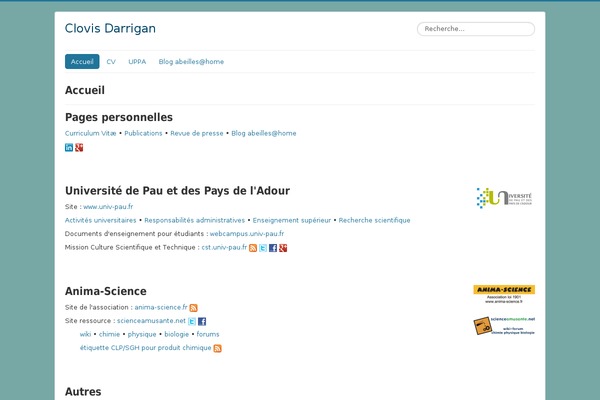The width and height of the screenshot is (600, 400).
Task: Click the 'Mission Culture Scientifique et Technique' text
Action: tap(130, 248)
